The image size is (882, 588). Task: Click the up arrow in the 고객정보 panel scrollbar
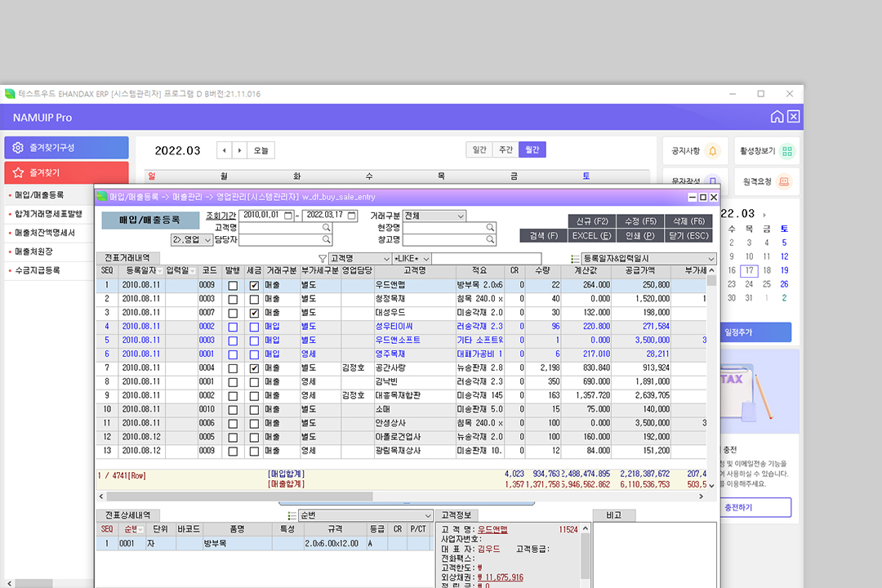point(585,528)
